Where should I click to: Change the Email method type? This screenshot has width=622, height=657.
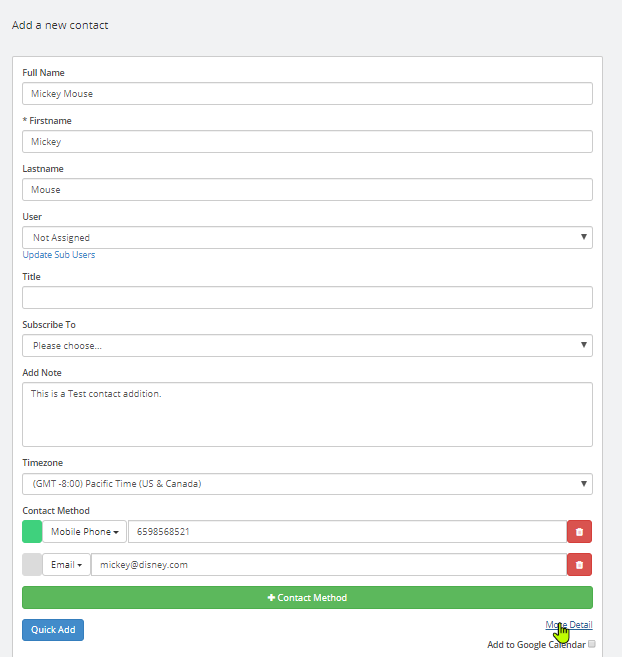click(x=66, y=564)
